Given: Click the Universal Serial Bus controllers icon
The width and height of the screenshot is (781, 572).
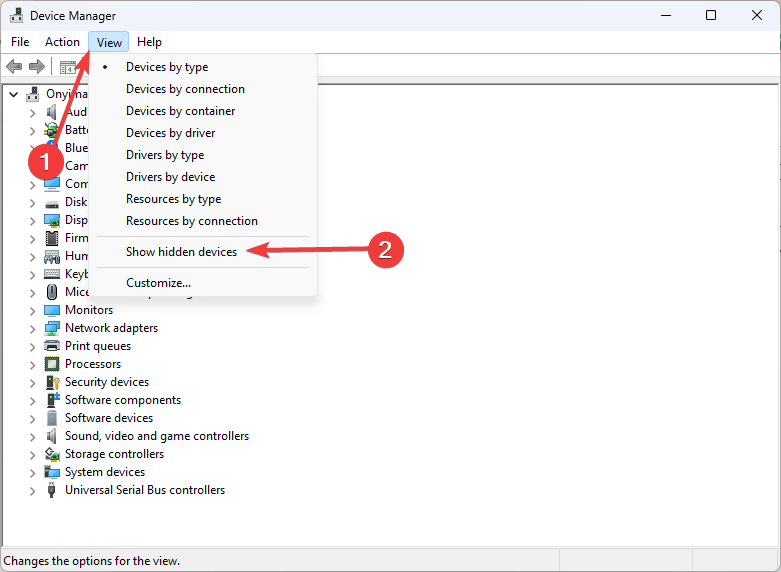Looking at the screenshot, I should pyautogui.click(x=51, y=490).
